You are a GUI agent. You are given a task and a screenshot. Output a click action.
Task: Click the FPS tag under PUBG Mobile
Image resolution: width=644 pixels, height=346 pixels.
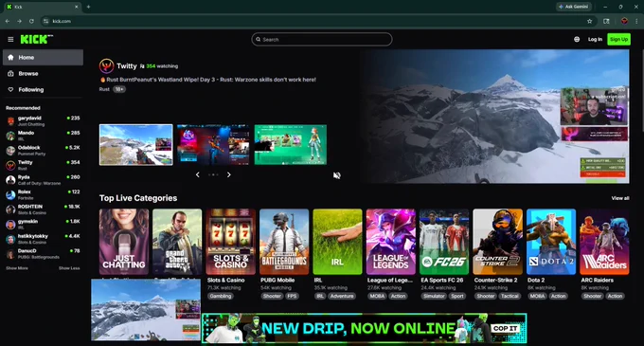tap(292, 296)
